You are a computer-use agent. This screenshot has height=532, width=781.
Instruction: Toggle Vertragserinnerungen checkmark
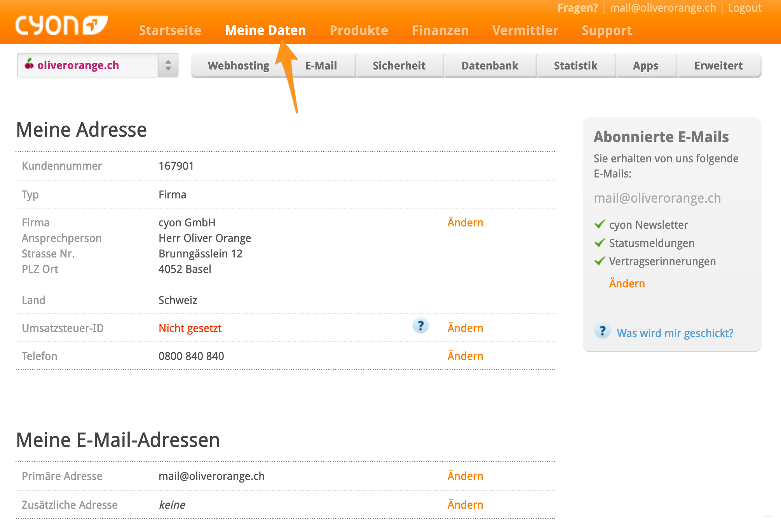point(600,261)
